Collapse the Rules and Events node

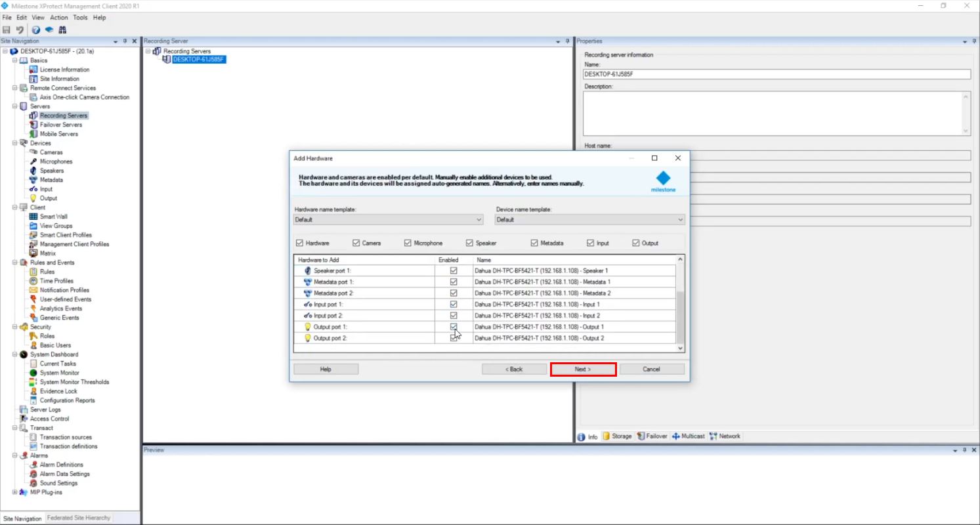tap(14, 262)
